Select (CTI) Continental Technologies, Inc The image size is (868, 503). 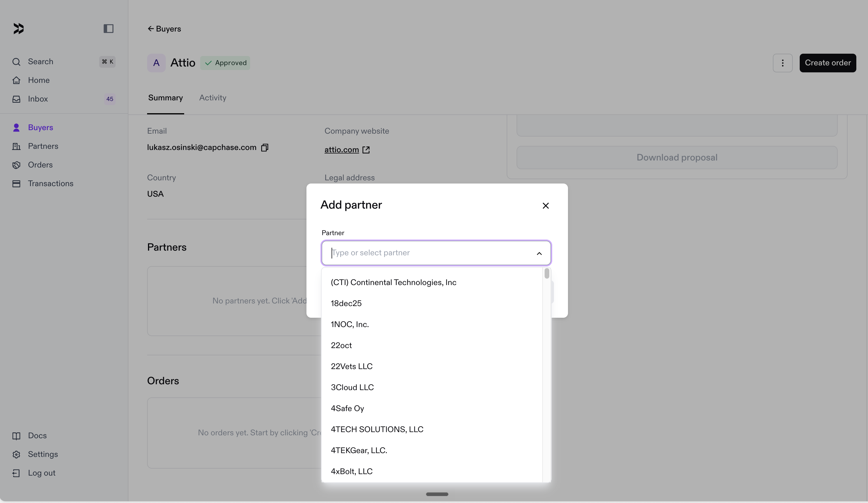coord(432,282)
